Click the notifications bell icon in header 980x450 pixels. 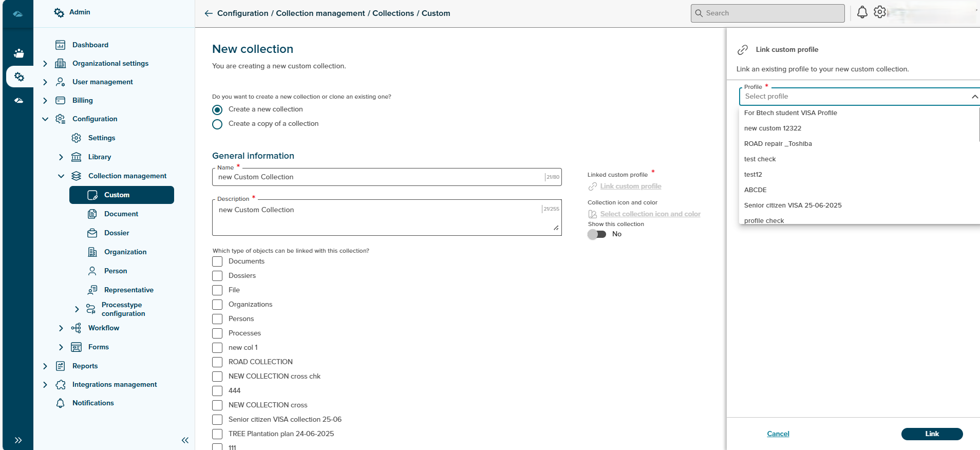862,12
